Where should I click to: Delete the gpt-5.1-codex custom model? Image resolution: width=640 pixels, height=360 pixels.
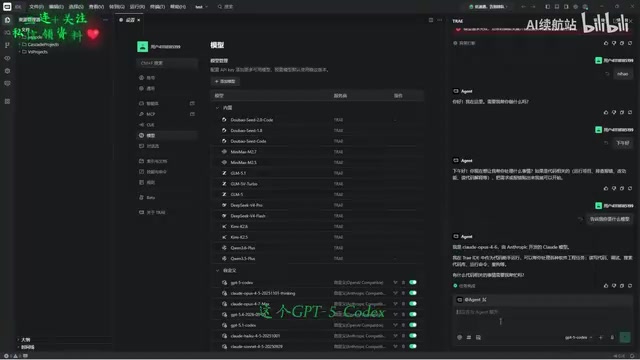click(x=403, y=325)
